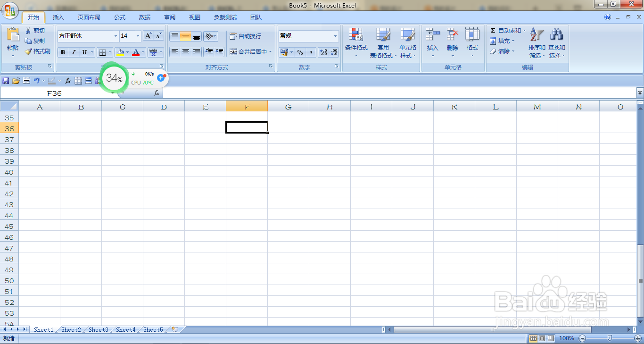Click the zoom slider handle
Viewport: 644px width, 344px height.
(610, 338)
